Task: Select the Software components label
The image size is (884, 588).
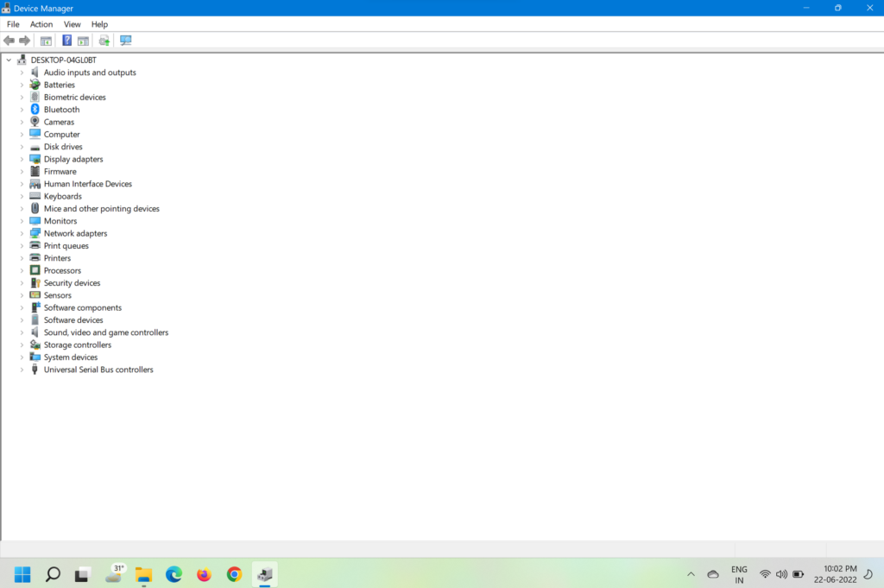Action: 83,307
